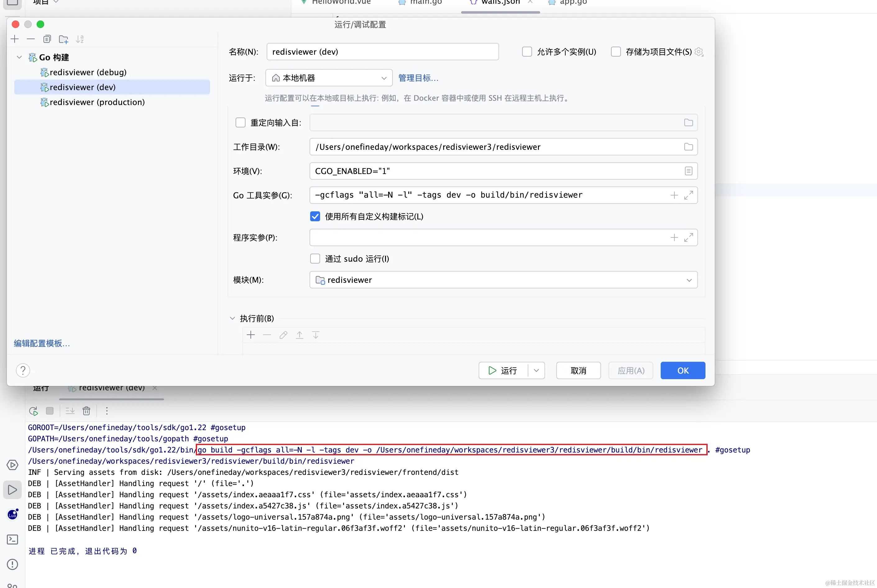Open the Terminal tool window icon
The height and width of the screenshot is (588, 877).
12,539
